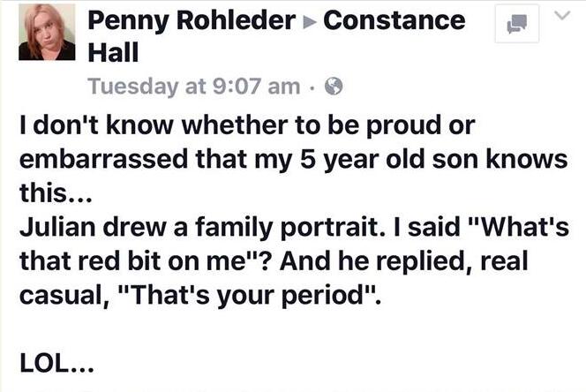The height and width of the screenshot is (392, 586).
Task: Click the name Hall under Penny Rohleder
Action: 113,52
